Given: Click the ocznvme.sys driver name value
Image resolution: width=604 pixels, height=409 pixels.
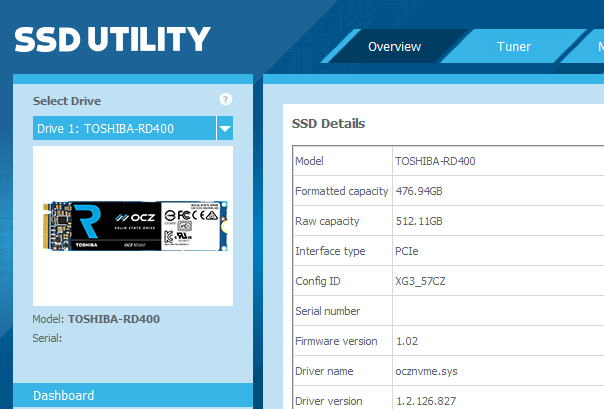Looking at the screenshot, I should [x=427, y=371].
